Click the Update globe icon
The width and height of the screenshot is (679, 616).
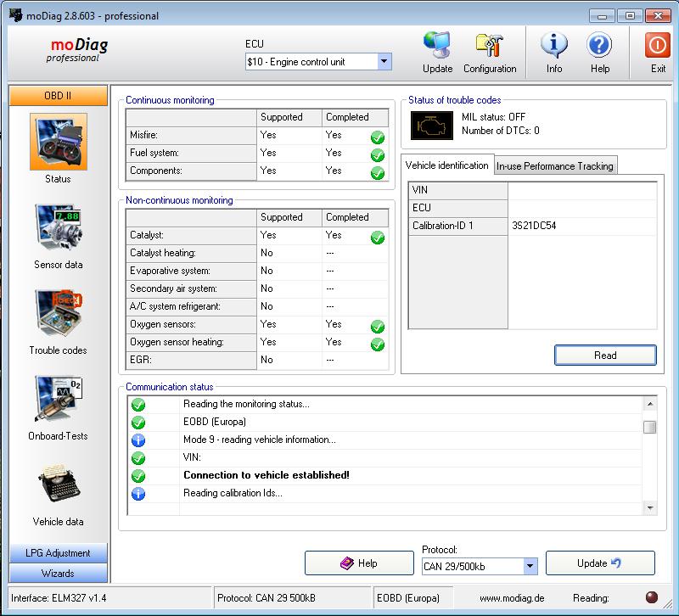click(437, 46)
